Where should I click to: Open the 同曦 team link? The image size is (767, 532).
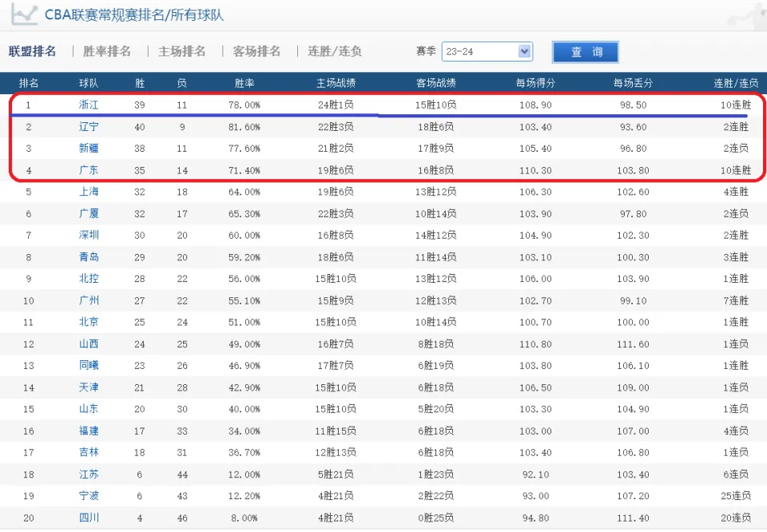(x=89, y=366)
